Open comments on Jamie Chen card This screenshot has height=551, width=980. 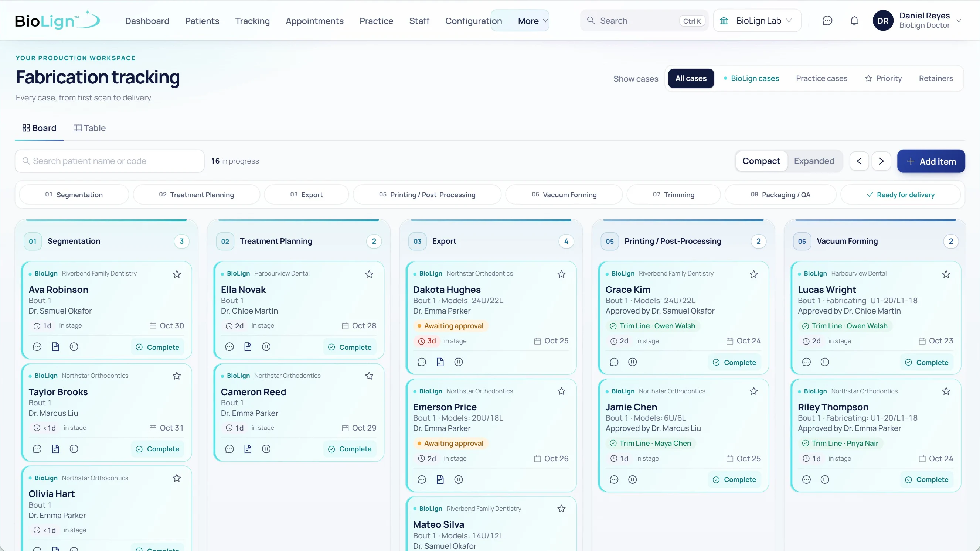pos(614,479)
